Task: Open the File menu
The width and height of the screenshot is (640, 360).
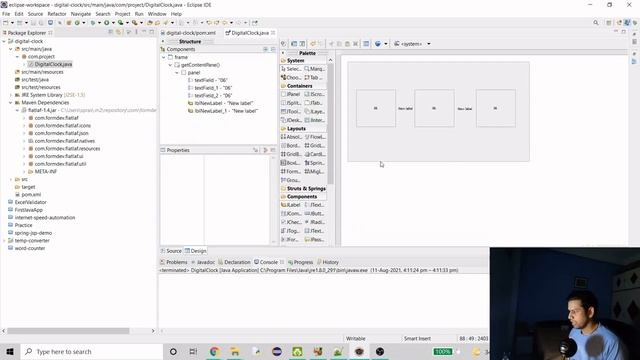Action: click(6, 14)
